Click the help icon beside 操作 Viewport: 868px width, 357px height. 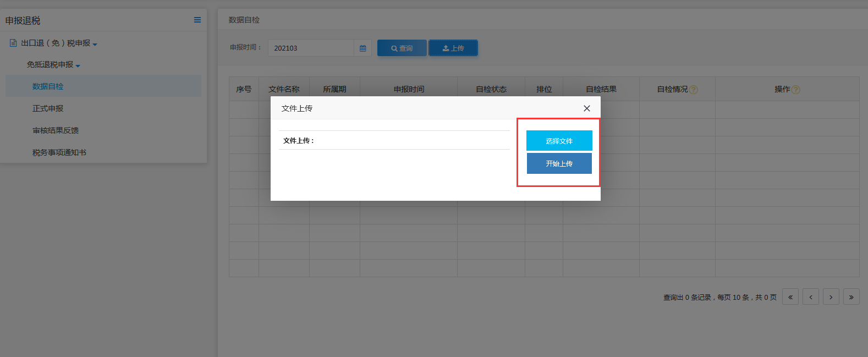(x=796, y=90)
